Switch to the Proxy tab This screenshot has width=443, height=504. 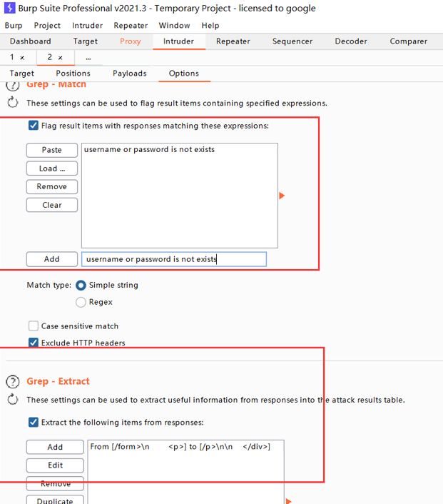coord(131,41)
